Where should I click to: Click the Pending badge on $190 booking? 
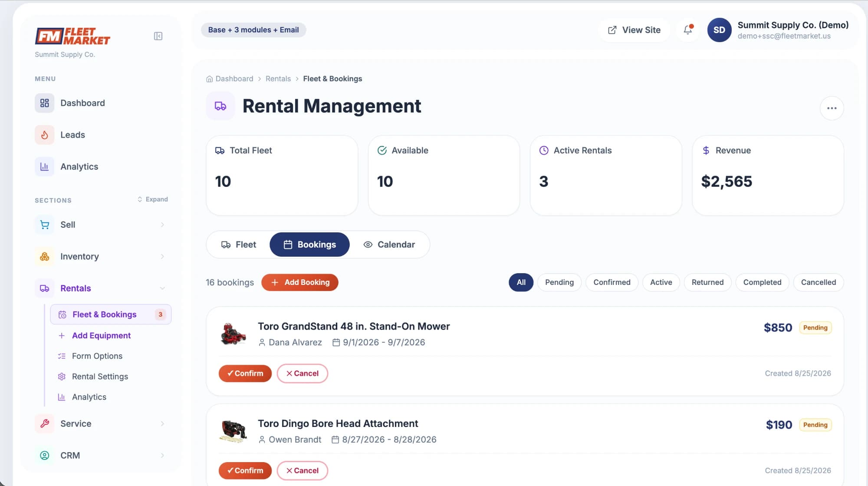coord(815,425)
